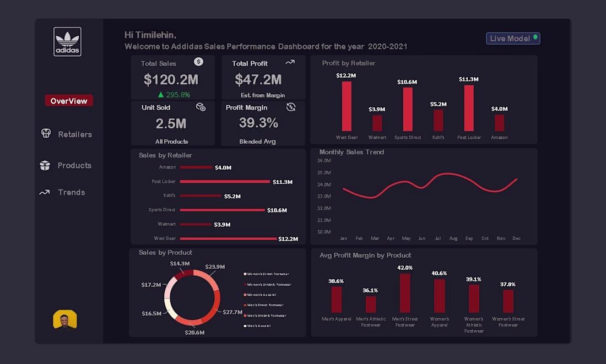This screenshot has width=606, height=364.
Task: Click the Profit by Retailer chart title
Action: pos(349,63)
